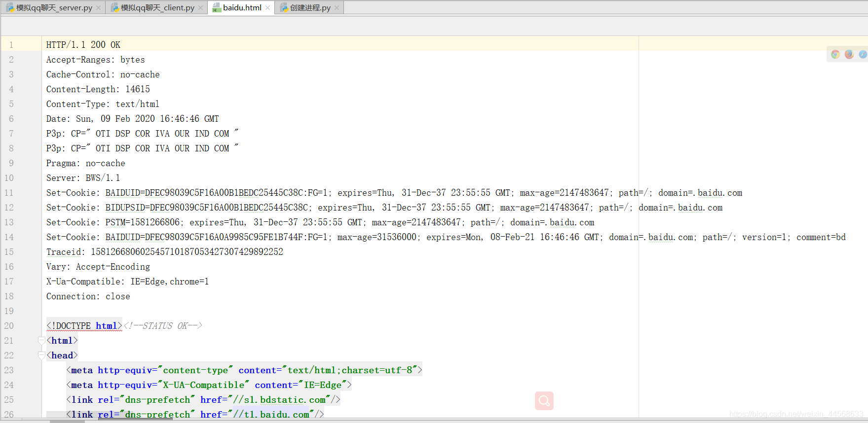Image resolution: width=868 pixels, height=423 pixels.
Task: Place cursor on 'HTTP/1.1 200 OK' line
Action: pyautogui.click(x=83, y=45)
